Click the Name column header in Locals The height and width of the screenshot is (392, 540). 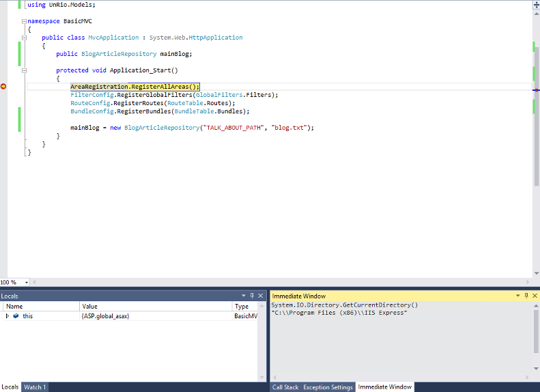(42, 306)
